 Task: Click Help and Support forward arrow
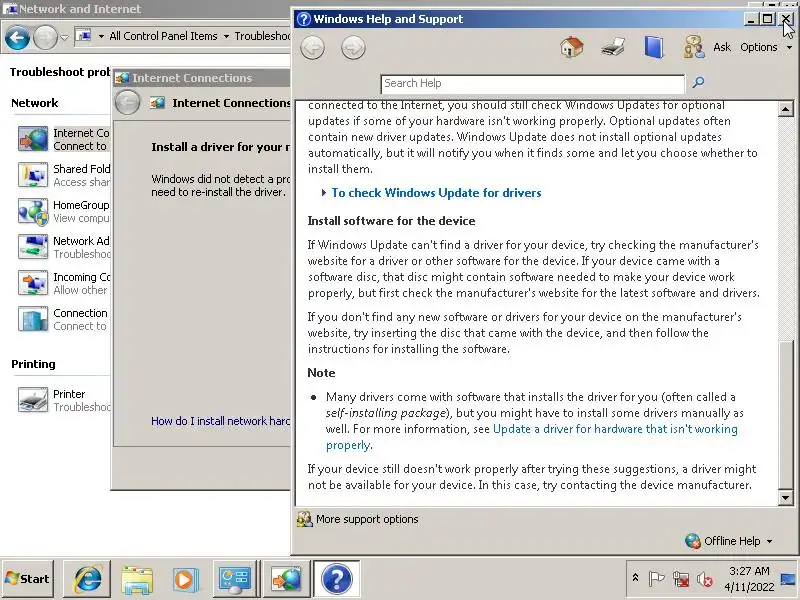[x=353, y=48]
